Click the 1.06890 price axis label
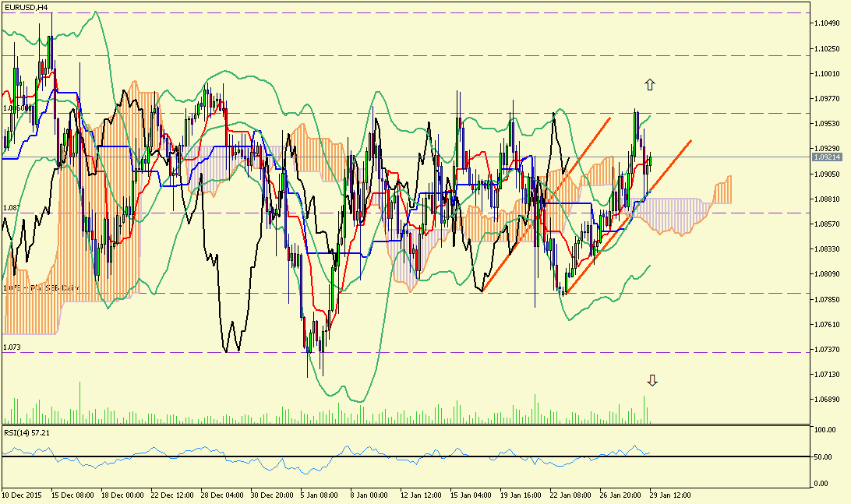 [826, 400]
